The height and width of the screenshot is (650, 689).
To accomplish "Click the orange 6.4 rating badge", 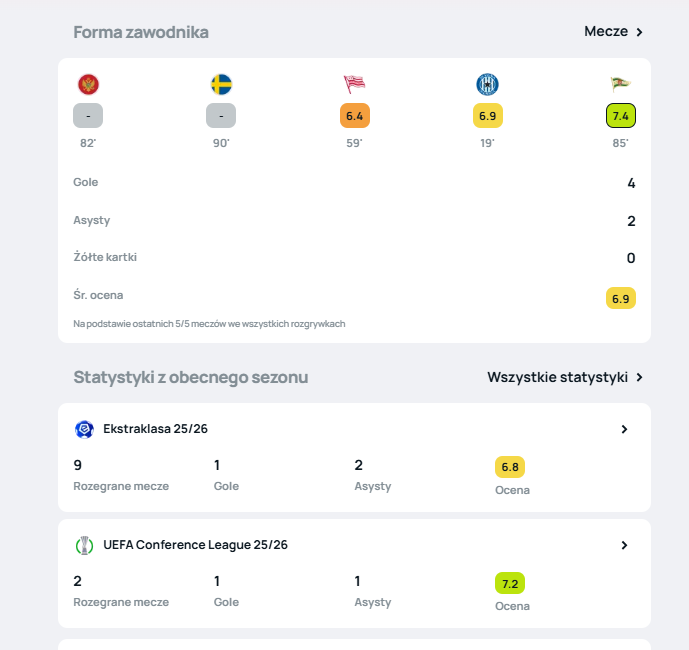I will click(354, 116).
